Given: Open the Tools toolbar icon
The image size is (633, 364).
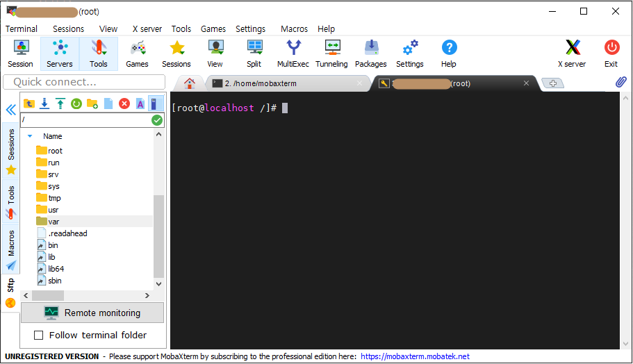Looking at the screenshot, I should [x=99, y=53].
